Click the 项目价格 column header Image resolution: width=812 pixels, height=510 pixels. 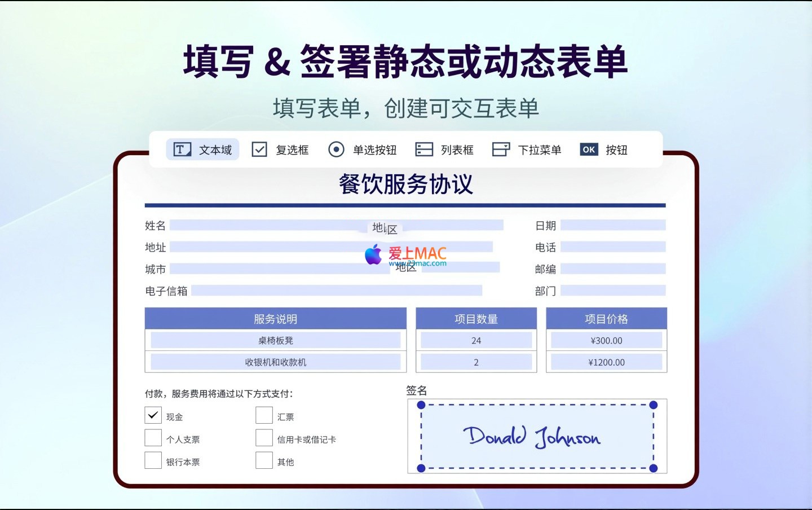click(x=607, y=319)
